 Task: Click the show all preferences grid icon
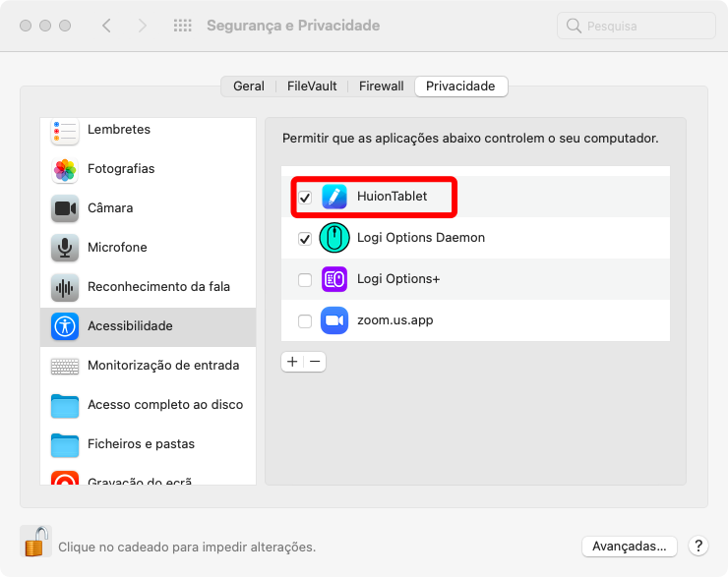pyautogui.click(x=182, y=26)
